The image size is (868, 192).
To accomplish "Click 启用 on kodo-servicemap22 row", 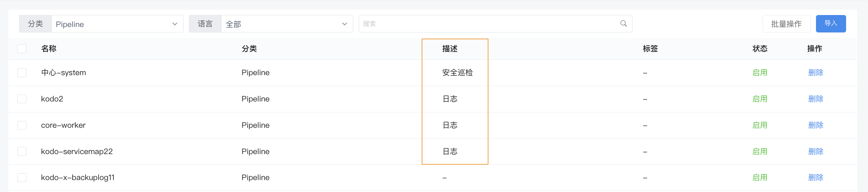I will pos(760,151).
